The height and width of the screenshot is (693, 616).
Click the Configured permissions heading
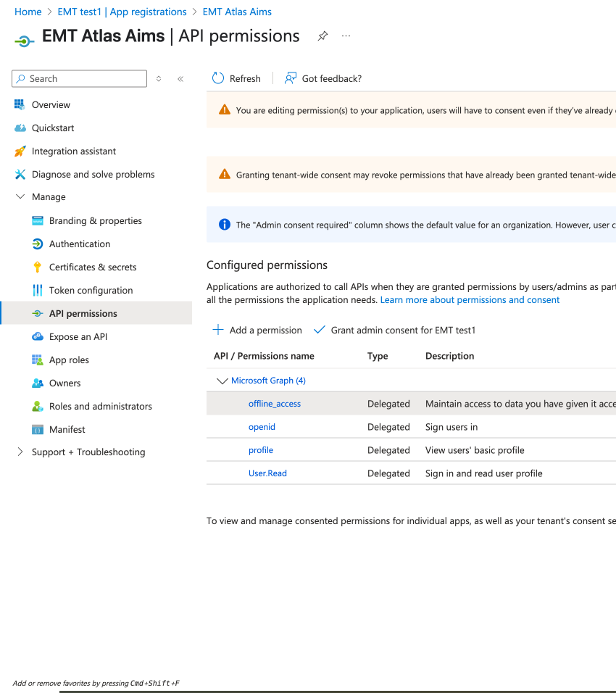(x=267, y=265)
